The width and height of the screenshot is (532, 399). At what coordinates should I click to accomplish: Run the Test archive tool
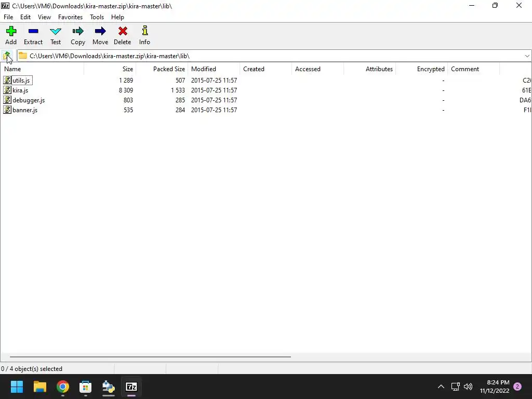click(55, 32)
